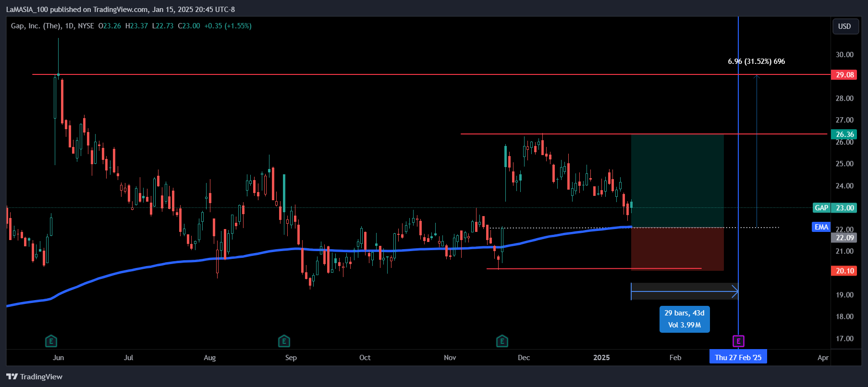Click the Nov label on time axis
The image size is (868, 387).
pos(450,358)
